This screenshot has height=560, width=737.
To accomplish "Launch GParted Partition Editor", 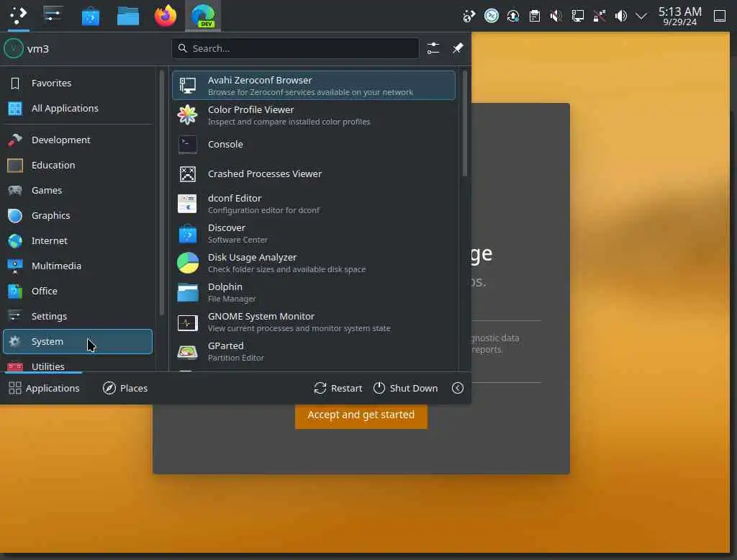I will (x=314, y=351).
